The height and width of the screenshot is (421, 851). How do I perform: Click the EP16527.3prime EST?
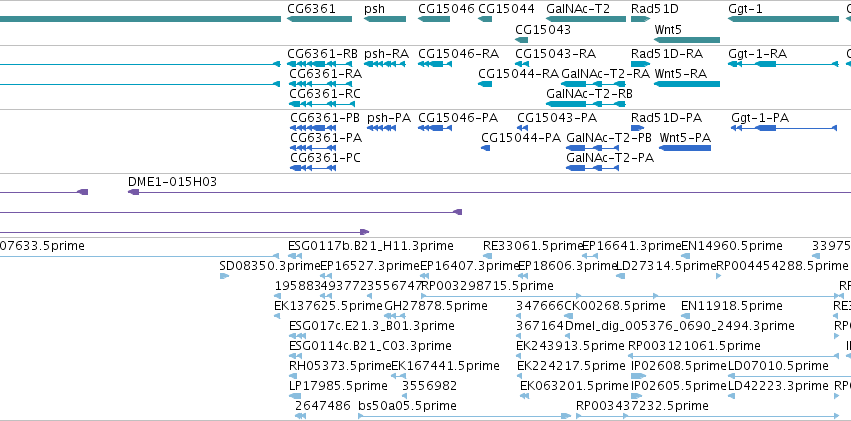point(325,276)
